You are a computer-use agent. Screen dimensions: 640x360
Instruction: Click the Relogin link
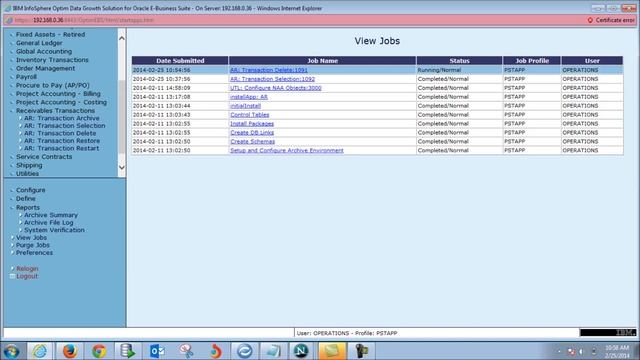[x=27, y=269]
